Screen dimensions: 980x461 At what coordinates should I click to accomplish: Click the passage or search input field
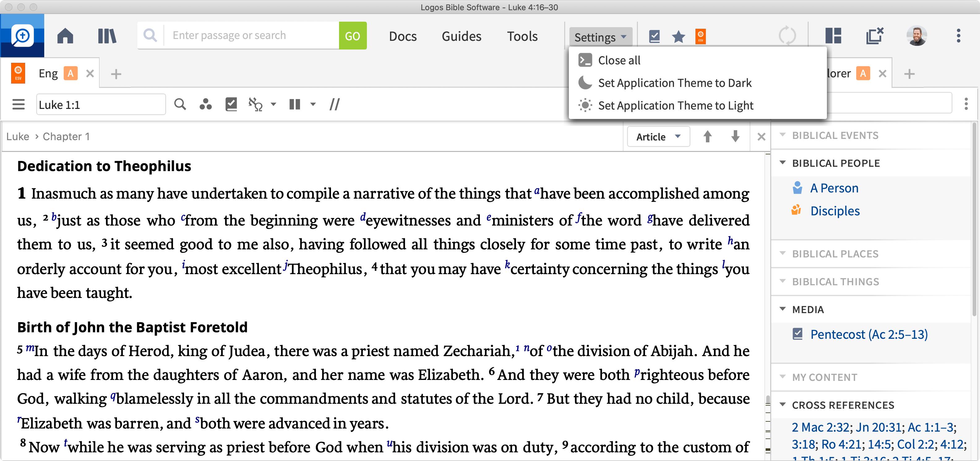(251, 35)
